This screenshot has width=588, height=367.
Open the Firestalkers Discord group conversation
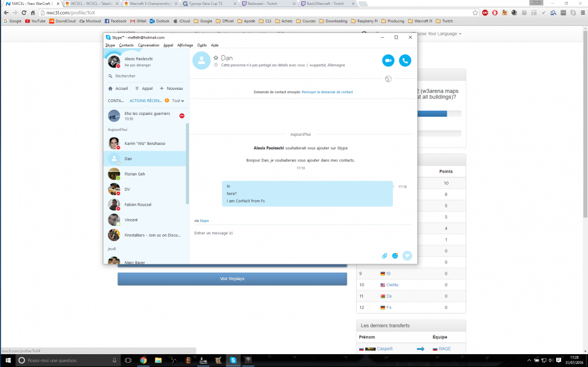(145, 235)
